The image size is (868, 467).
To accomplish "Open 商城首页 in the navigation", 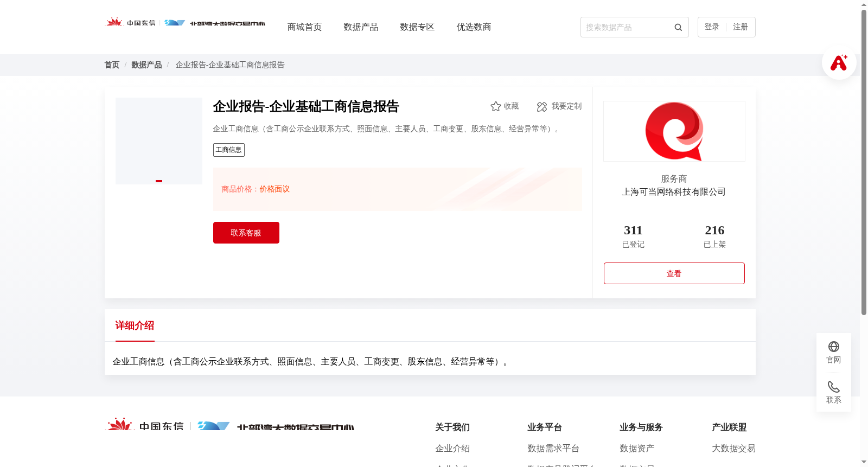I will [x=304, y=27].
